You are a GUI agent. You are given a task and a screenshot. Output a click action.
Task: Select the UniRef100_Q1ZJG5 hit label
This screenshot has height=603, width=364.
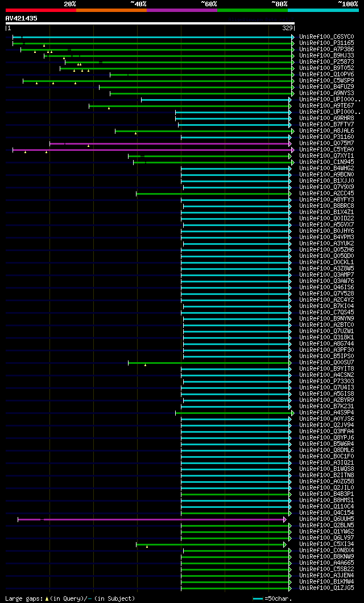tap(327, 588)
